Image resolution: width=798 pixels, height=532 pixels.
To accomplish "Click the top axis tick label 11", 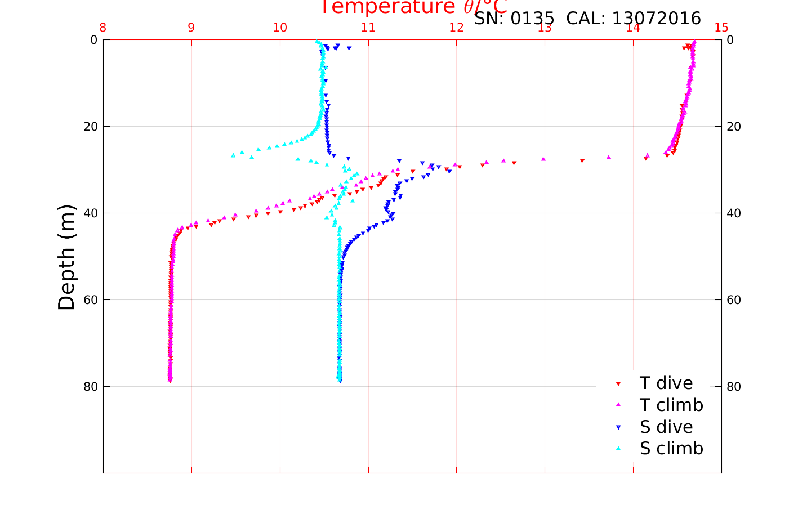I will point(368,28).
